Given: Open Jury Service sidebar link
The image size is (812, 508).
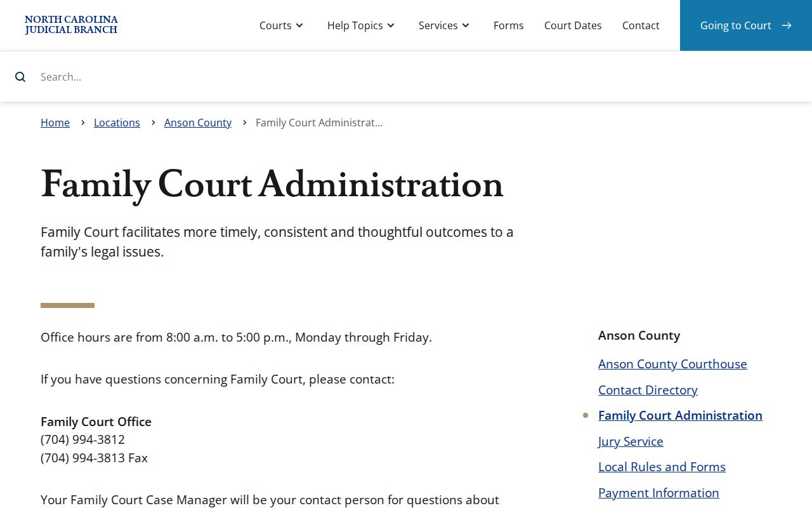Looking at the screenshot, I should 631,441.
